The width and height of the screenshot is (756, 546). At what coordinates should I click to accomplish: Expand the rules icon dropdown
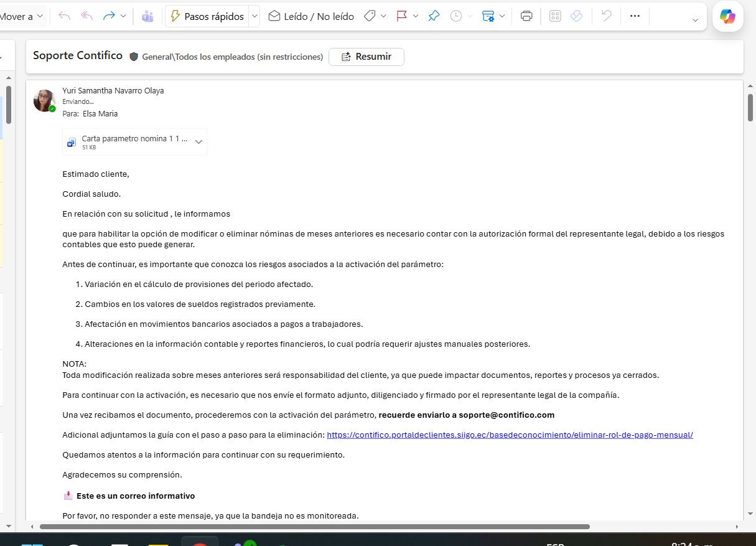coord(502,16)
